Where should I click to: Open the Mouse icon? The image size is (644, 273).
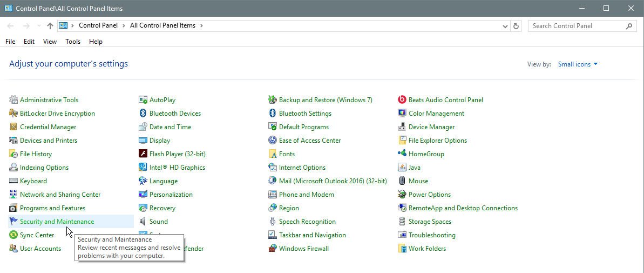click(x=402, y=181)
